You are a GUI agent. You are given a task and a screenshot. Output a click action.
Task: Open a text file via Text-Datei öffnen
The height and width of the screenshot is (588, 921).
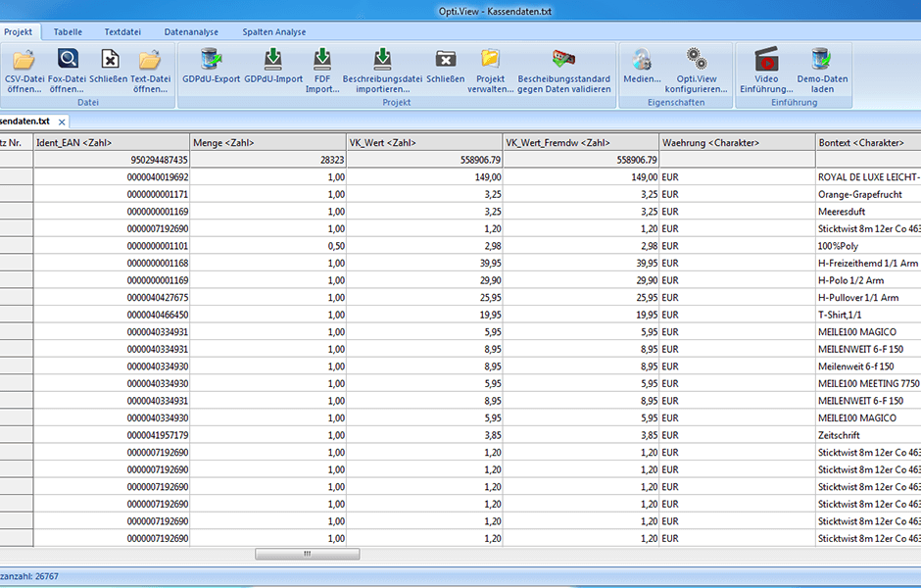click(150, 71)
